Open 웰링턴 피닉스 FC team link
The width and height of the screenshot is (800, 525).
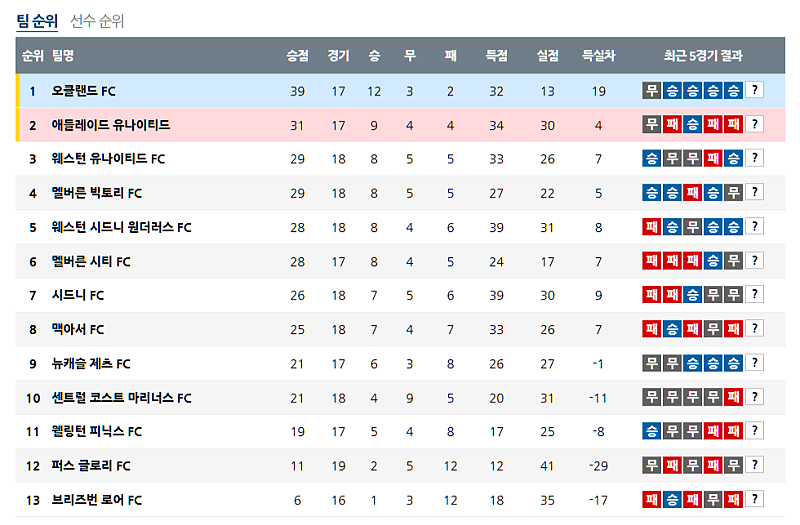[97, 431]
